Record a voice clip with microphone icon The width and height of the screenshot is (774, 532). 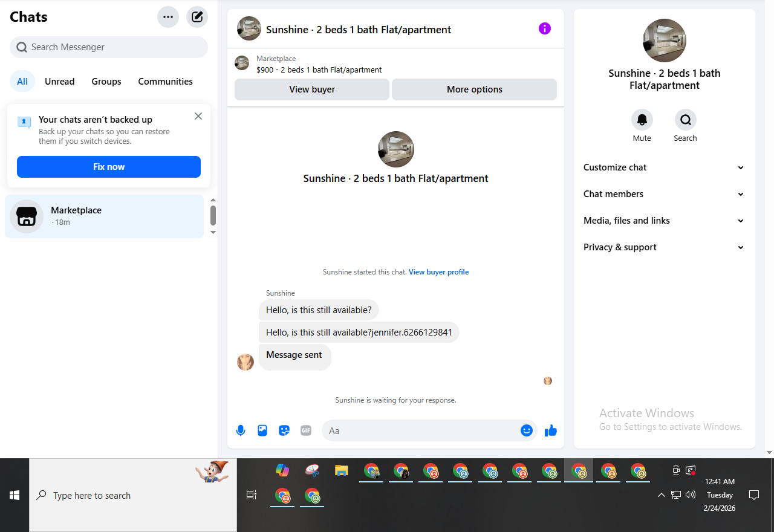(241, 430)
